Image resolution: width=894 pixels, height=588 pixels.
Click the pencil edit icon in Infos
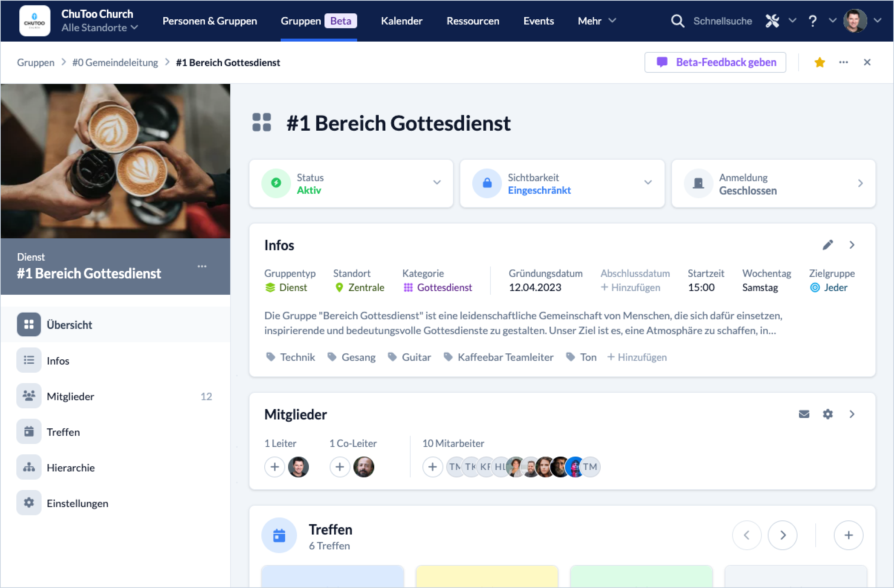point(828,245)
